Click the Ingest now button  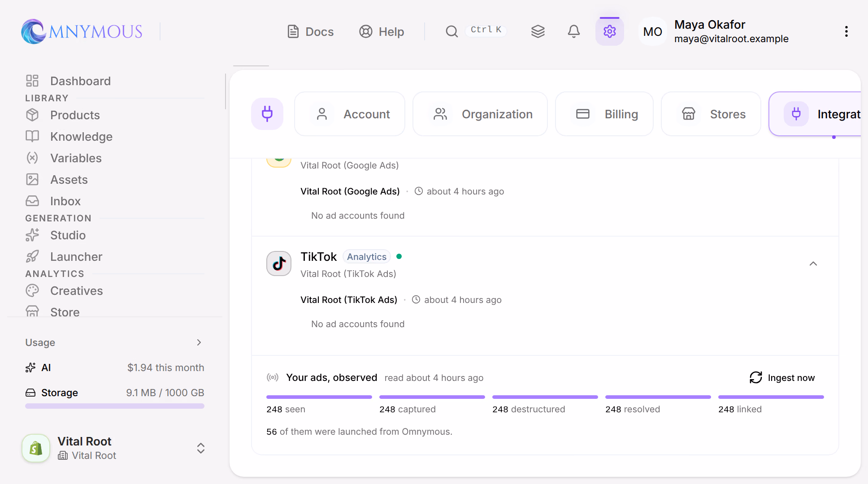pyautogui.click(x=782, y=378)
